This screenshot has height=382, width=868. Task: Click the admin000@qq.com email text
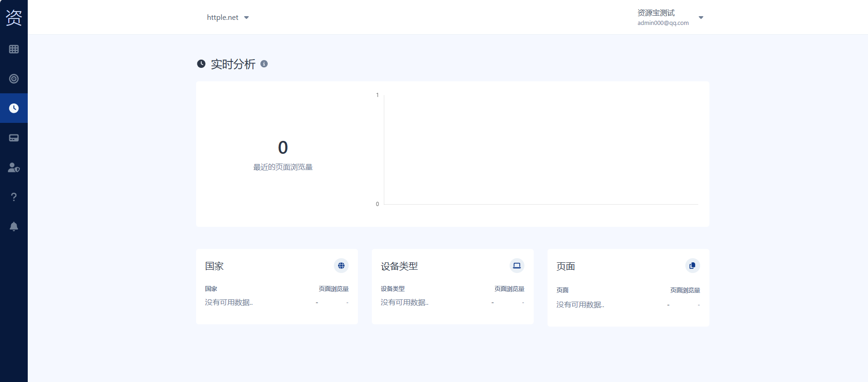[x=663, y=23]
